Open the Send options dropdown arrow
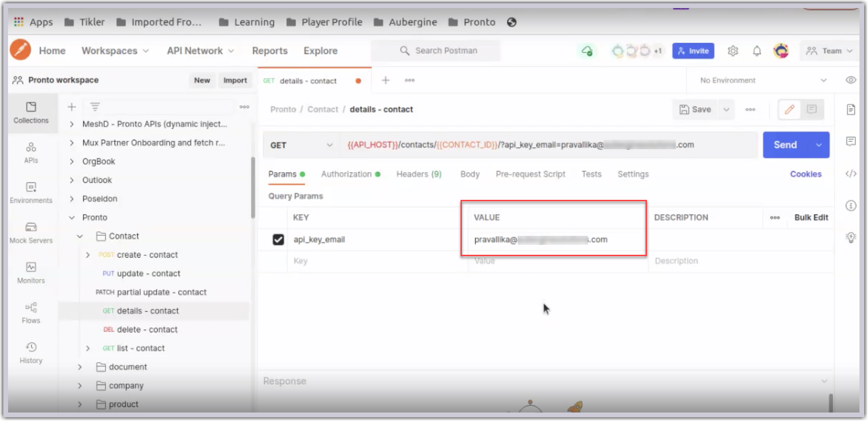This screenshot has height=421, width=868. point(819,145)
